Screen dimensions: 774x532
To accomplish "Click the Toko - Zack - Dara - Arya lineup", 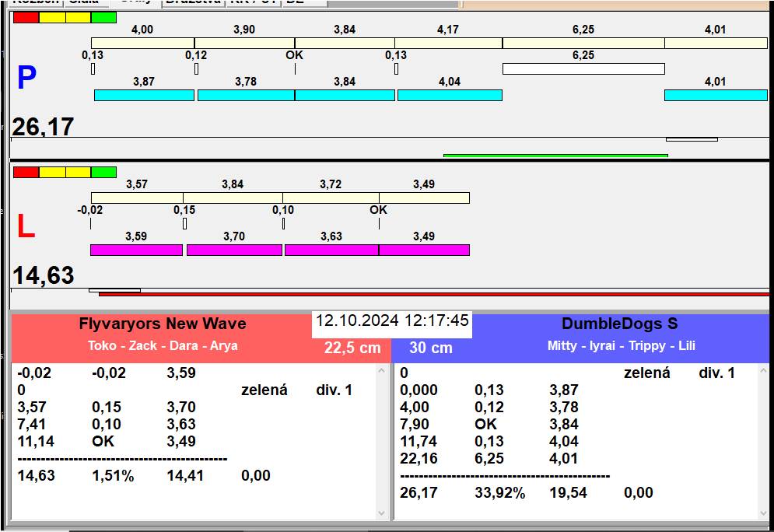I will (x=163, y=345).
